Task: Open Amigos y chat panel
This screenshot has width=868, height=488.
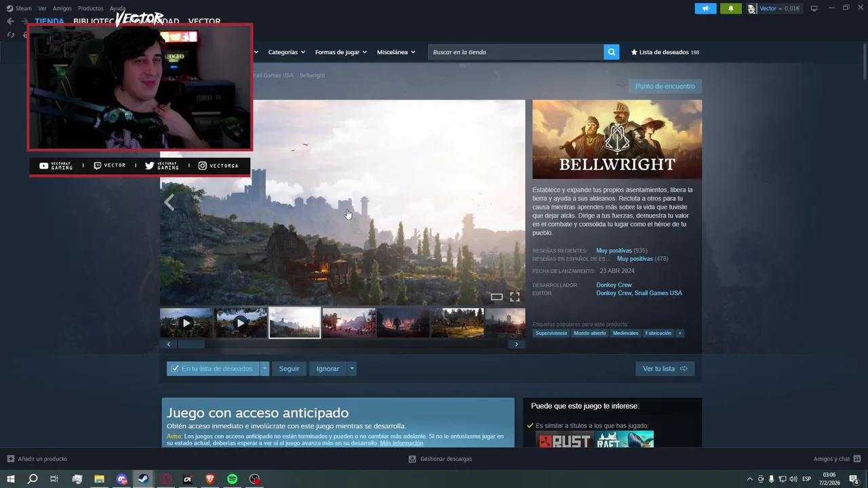Action: tap(837, 459)
